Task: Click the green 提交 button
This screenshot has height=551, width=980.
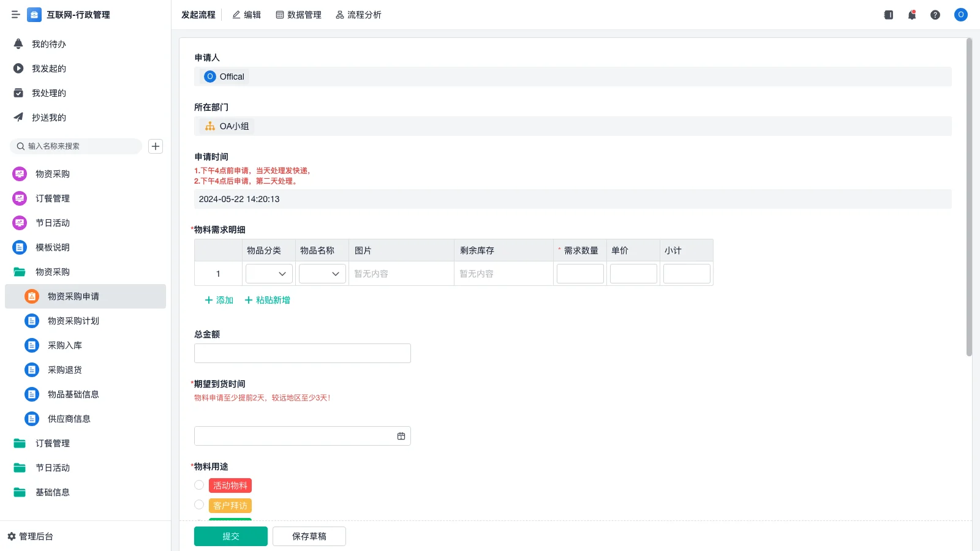Action: [x=230, y=536]
